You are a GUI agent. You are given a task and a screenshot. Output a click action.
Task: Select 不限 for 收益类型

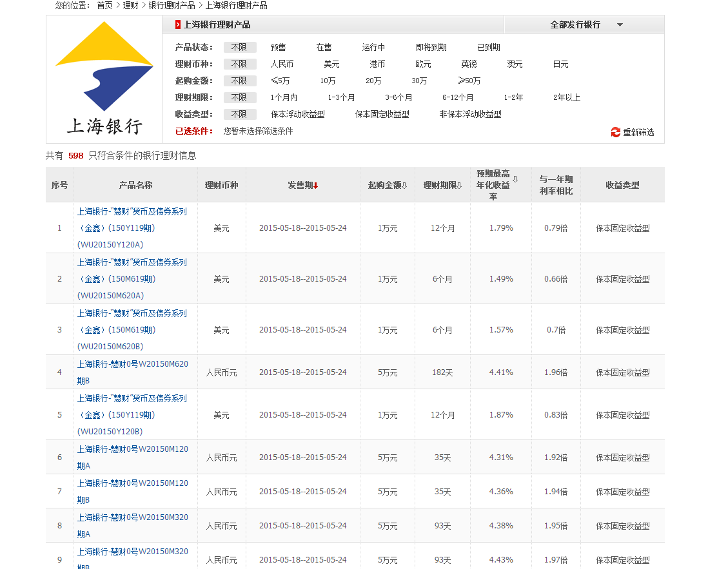[240, 114]
